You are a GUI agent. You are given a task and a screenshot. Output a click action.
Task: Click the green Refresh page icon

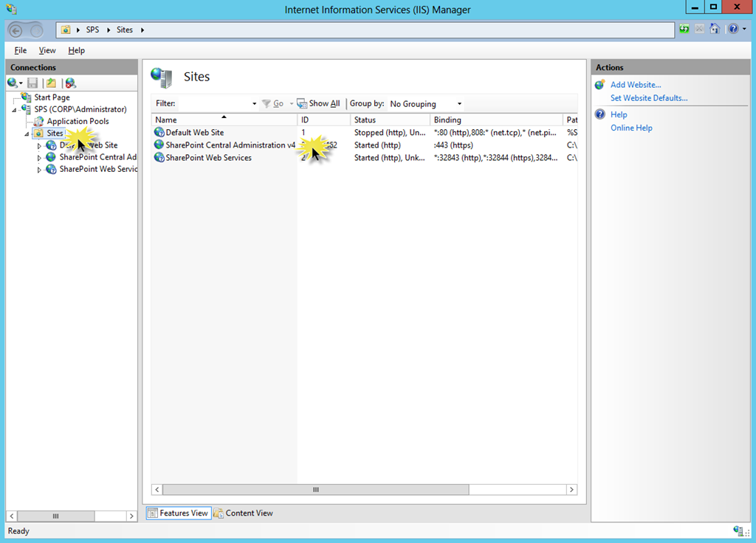(x=684, y=29)
